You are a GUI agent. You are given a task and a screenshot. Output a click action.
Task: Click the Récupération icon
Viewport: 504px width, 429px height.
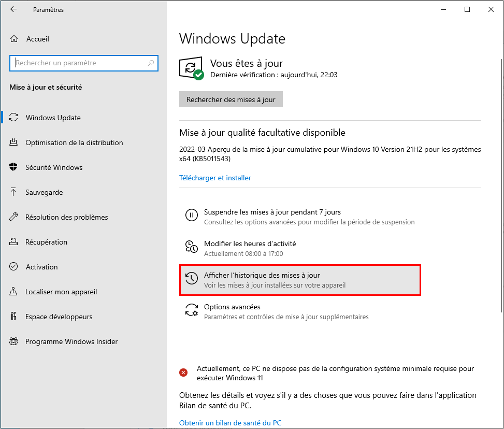click(13, 241)
